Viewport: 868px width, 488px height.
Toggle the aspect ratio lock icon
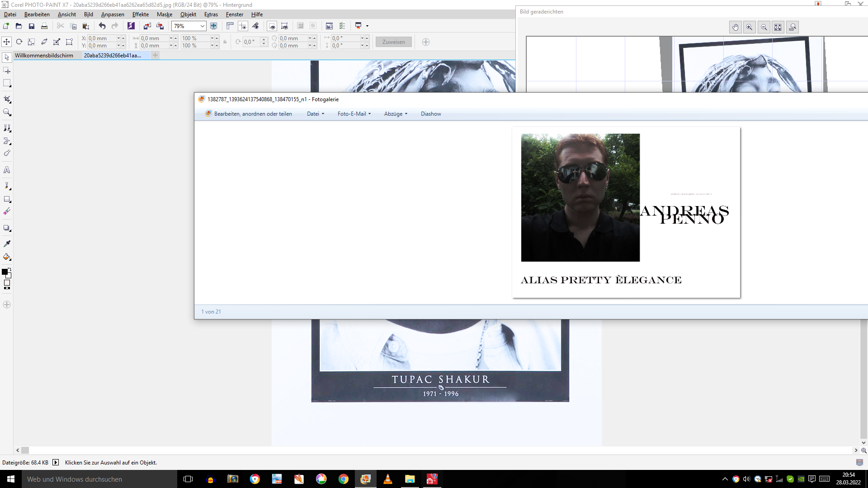point(225,42)
